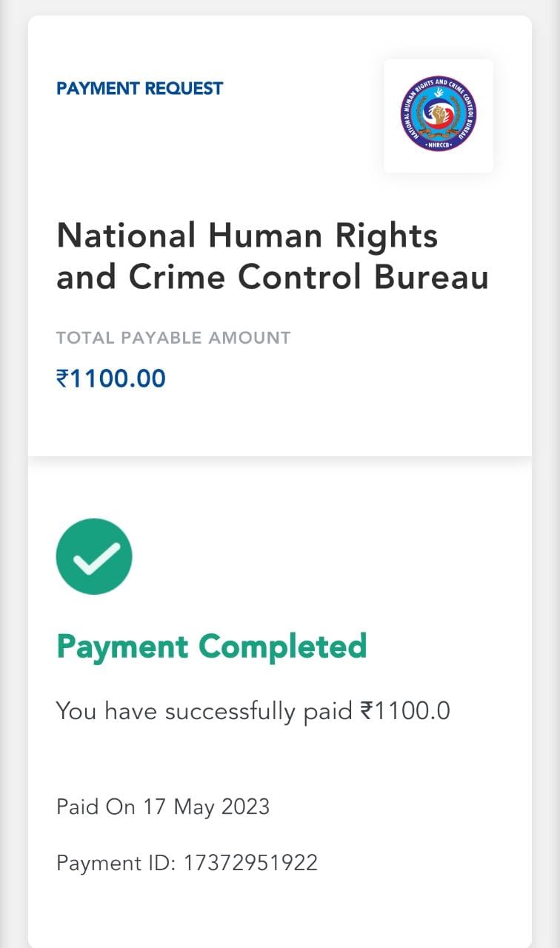Tap the green checkmark success icon
The height and width of the screenshot is (948, 560).
pyautogui.click(x=94, y=556)
